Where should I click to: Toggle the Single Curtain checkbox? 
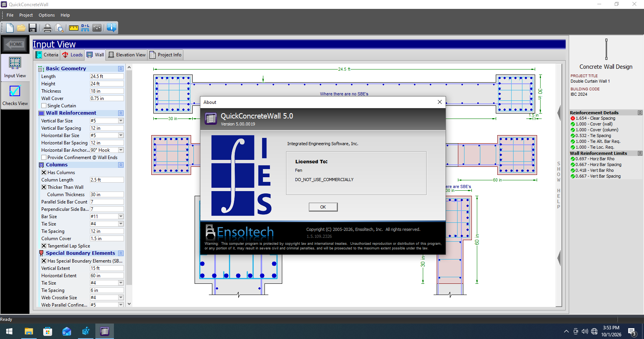[44, 106]
